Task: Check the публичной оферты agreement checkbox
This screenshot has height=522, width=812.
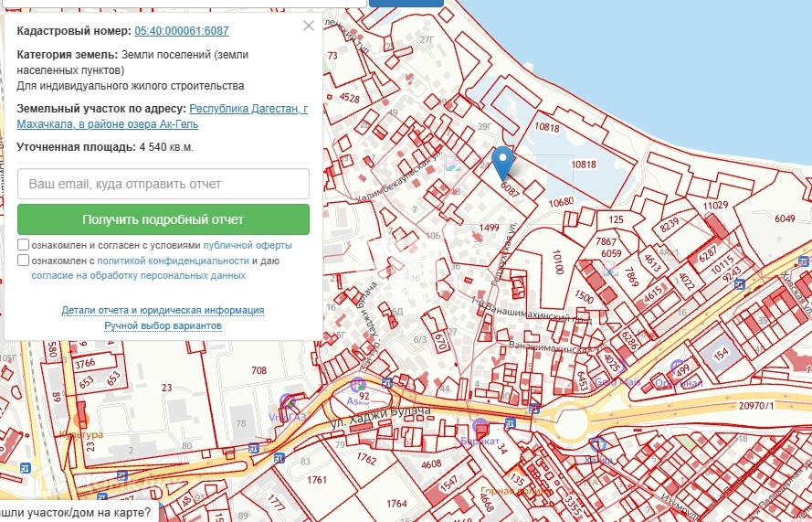Action: point(24,245)
